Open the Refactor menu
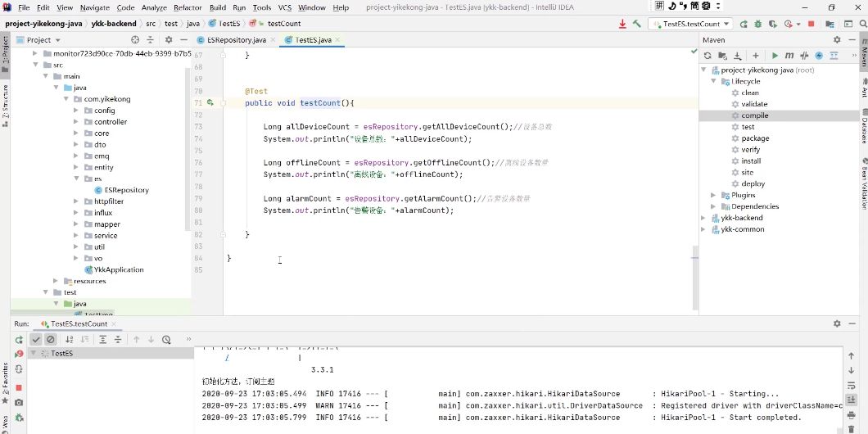This screenshot has width=868, height=434. [x=188, y=7]
